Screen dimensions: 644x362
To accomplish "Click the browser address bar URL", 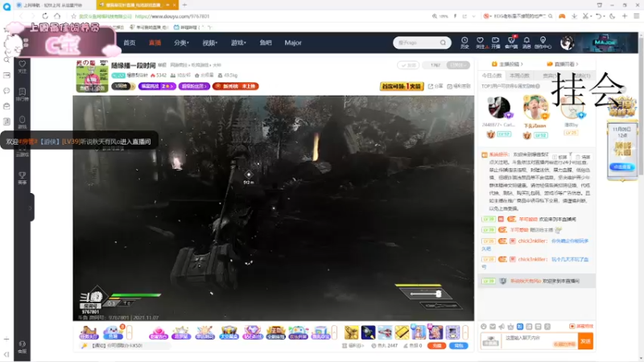I will point(171,16).
